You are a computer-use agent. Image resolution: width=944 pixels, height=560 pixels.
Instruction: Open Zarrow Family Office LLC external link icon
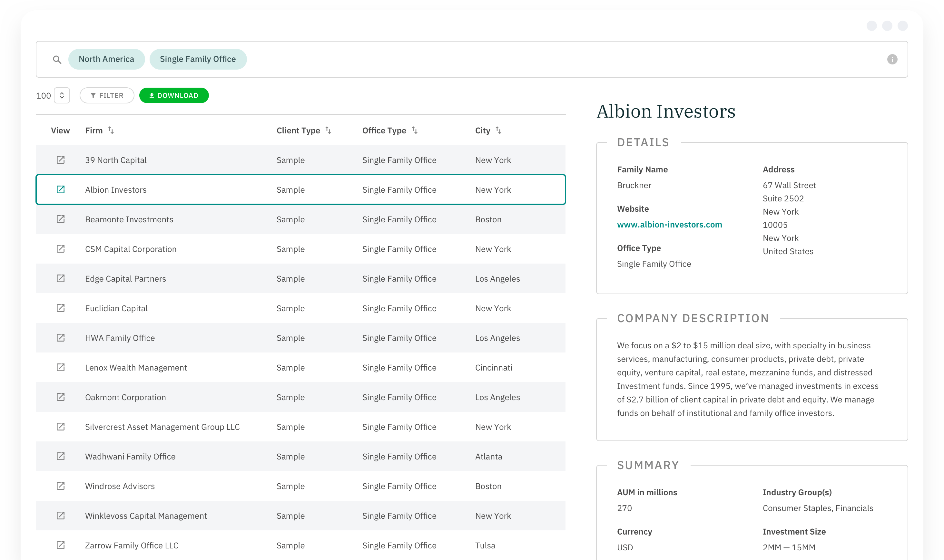60,545
